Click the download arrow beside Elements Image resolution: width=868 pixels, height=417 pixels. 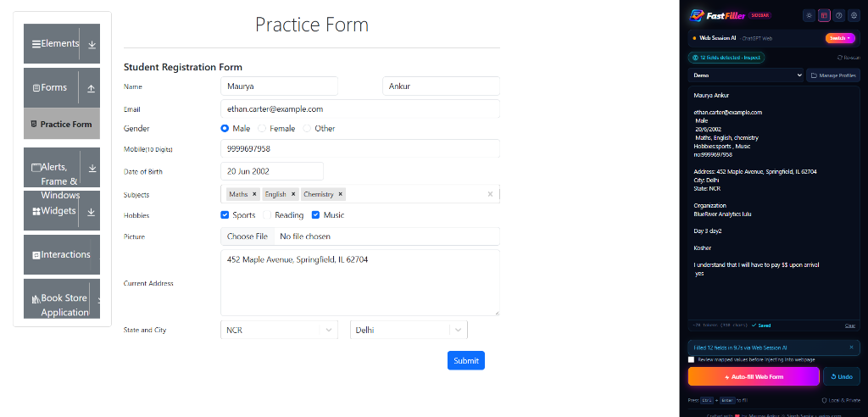tap(92, 44)
